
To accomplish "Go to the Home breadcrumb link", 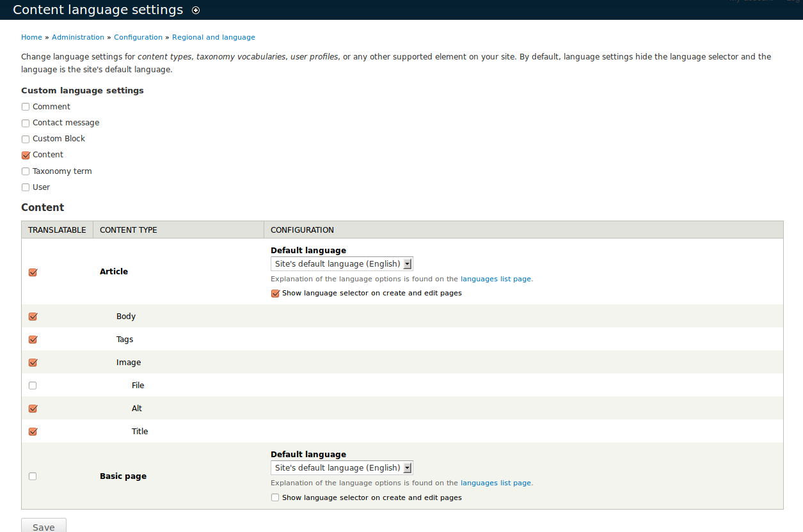I will [x=31, y=37].
